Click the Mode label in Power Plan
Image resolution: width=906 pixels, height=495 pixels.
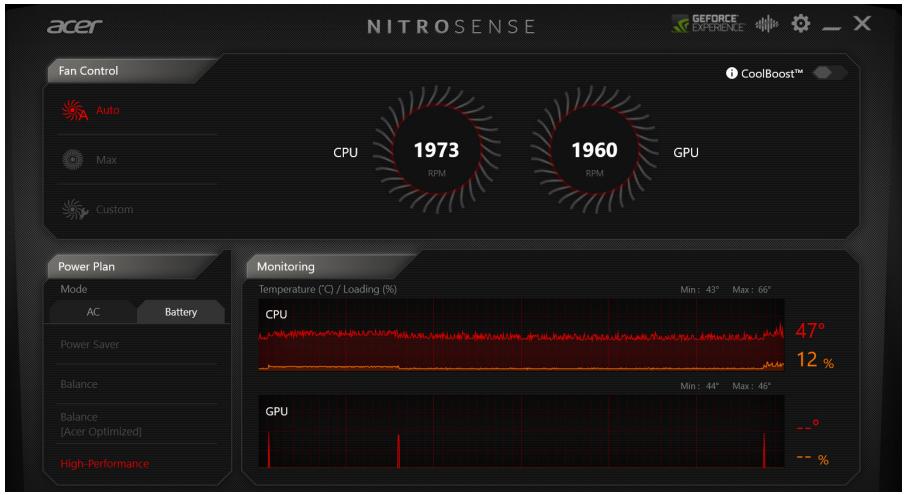click(x=74, y=289)
